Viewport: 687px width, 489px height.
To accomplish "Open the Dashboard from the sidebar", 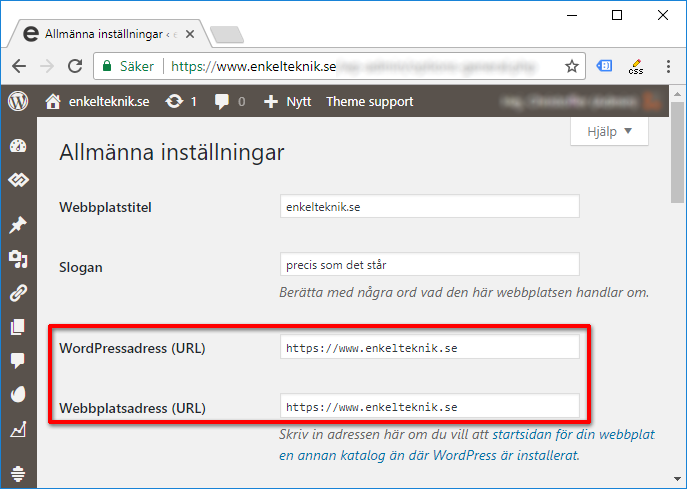I will (18, 146).
